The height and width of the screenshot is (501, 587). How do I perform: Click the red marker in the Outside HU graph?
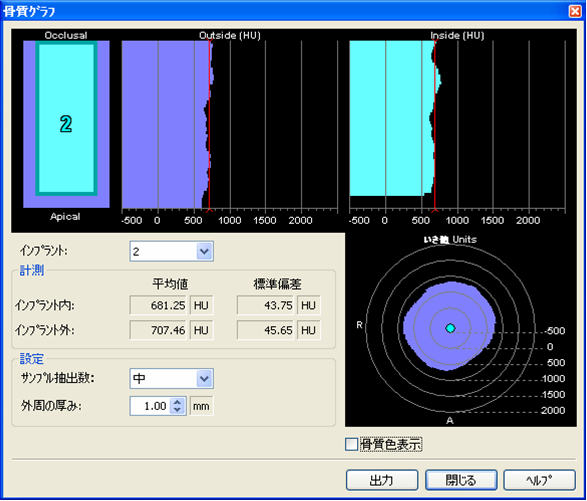tap(209, 125)
